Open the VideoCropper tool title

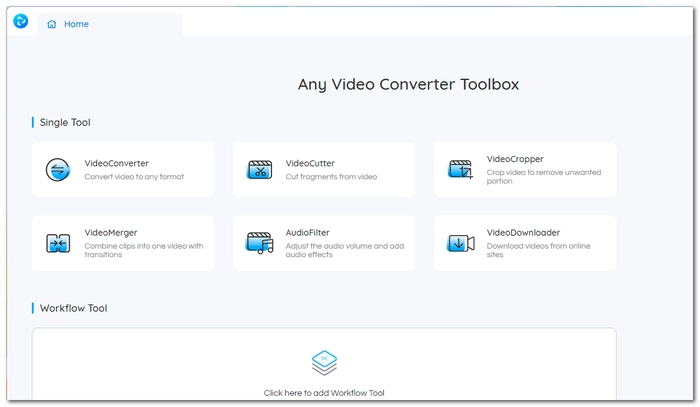[x=515, y=159]
